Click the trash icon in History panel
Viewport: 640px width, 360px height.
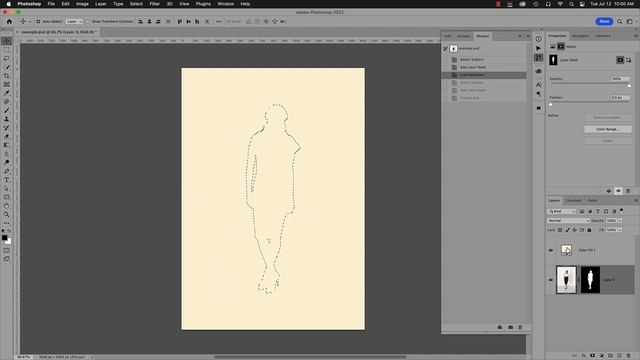pos(520,327)
